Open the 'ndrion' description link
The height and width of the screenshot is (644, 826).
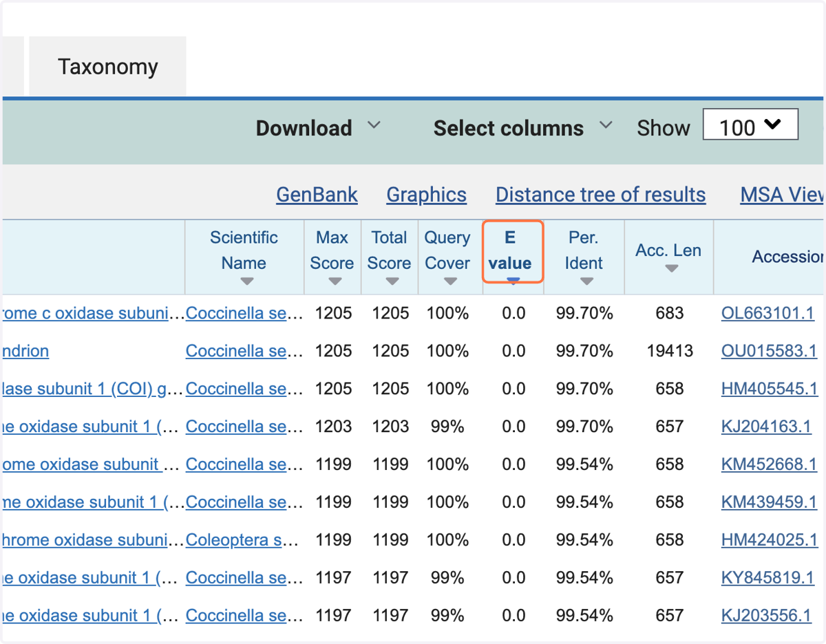click(25, 351)
